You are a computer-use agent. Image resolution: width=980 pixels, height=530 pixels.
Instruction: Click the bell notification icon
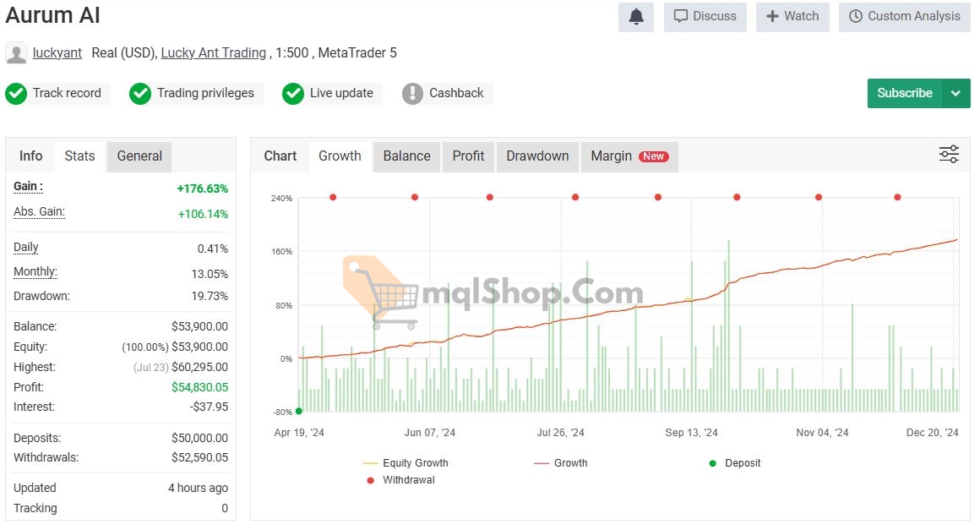(636, 17)
